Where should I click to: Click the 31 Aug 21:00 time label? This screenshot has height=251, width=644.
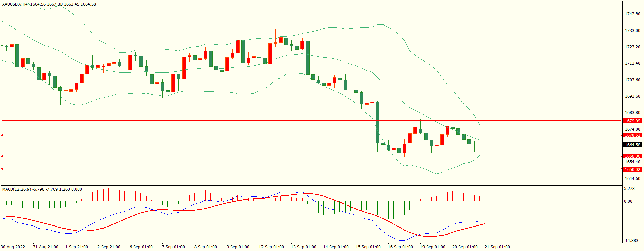coord(46,247)
